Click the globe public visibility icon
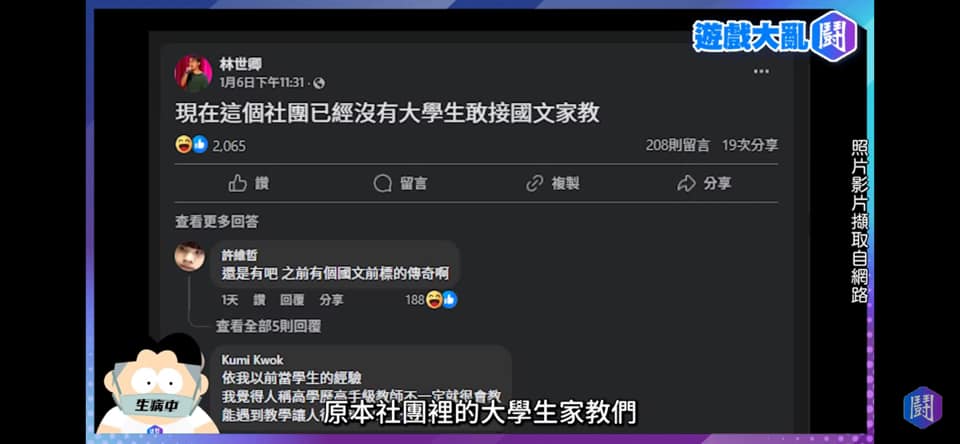 318,83
